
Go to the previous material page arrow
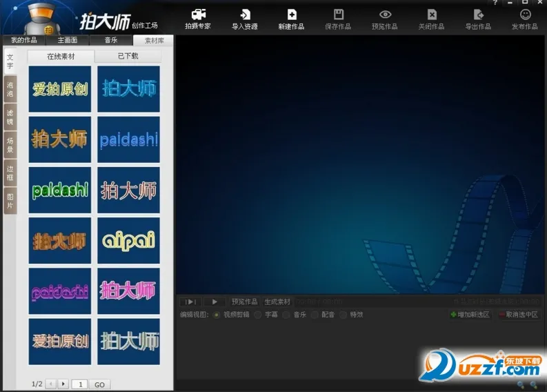(51, 384)
